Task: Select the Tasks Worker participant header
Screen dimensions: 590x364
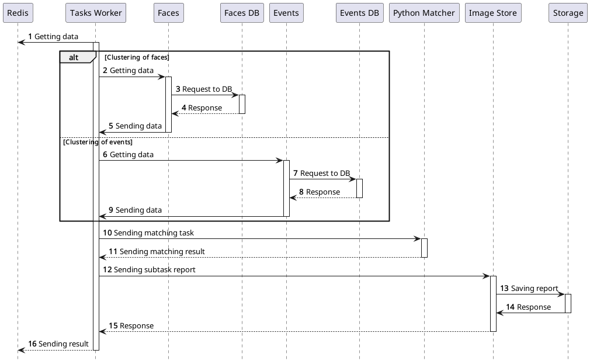Action: pos(95,12)
